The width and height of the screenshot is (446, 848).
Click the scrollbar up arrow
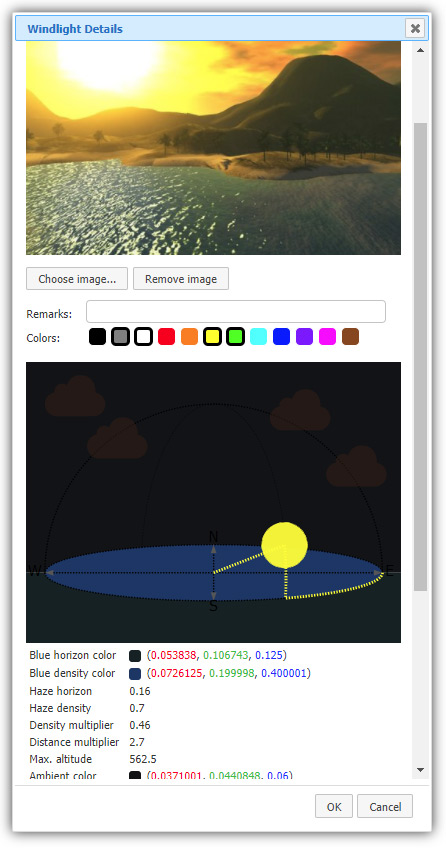click(x=420, y=50)
